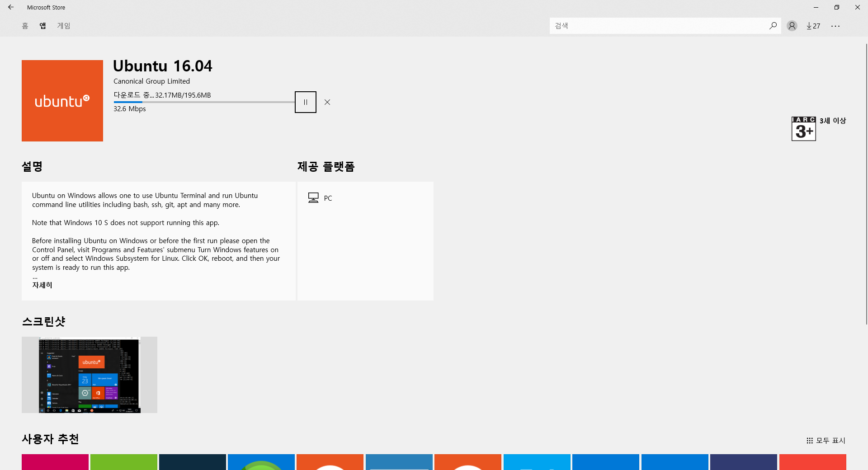This screenshot has height=470, width=868.
Task: Minimize the Microsoft Store window
Action: coord(816,7)
